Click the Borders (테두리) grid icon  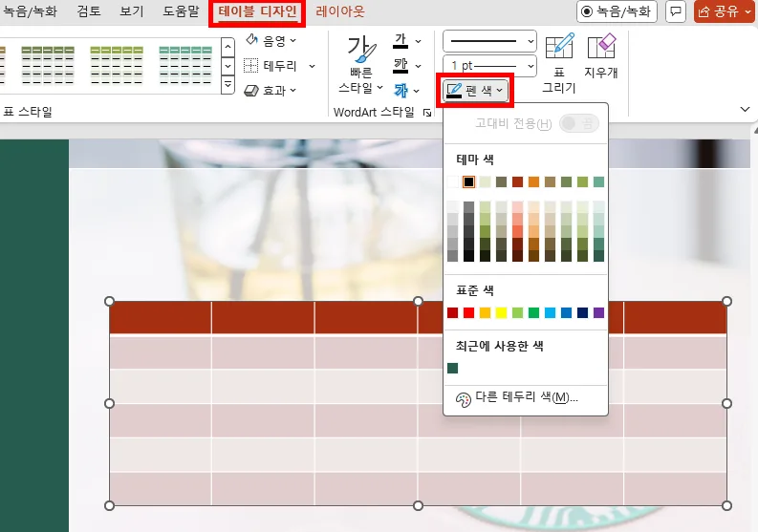point(250,66)
